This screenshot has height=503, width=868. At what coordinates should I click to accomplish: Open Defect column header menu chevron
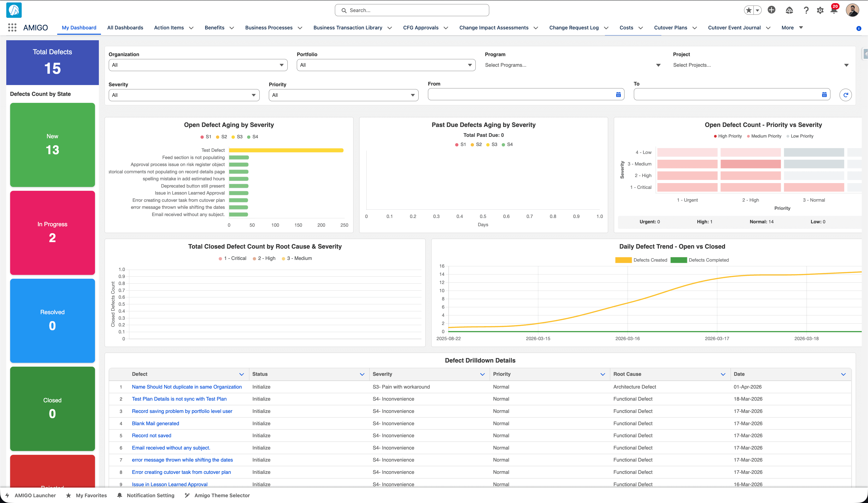click(x=241, y=374)
